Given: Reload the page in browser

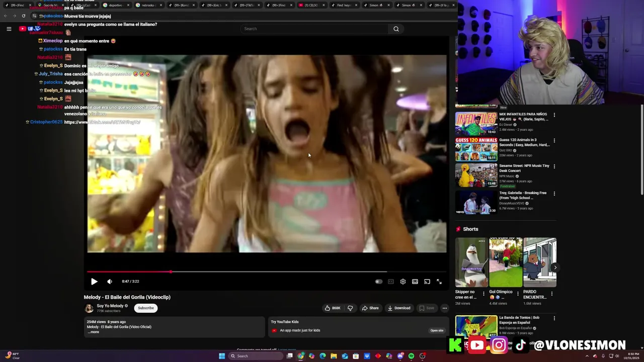Looking at the screenshot, I should [23, 16].
